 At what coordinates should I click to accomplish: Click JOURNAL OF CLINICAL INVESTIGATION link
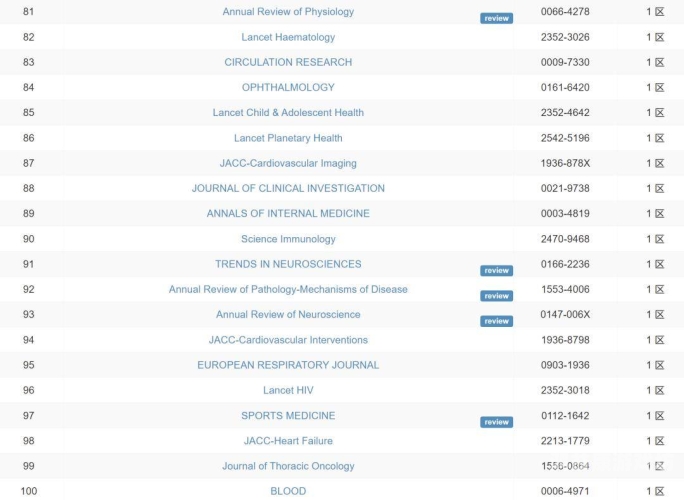pyautogui.click(x=288, y=188)
